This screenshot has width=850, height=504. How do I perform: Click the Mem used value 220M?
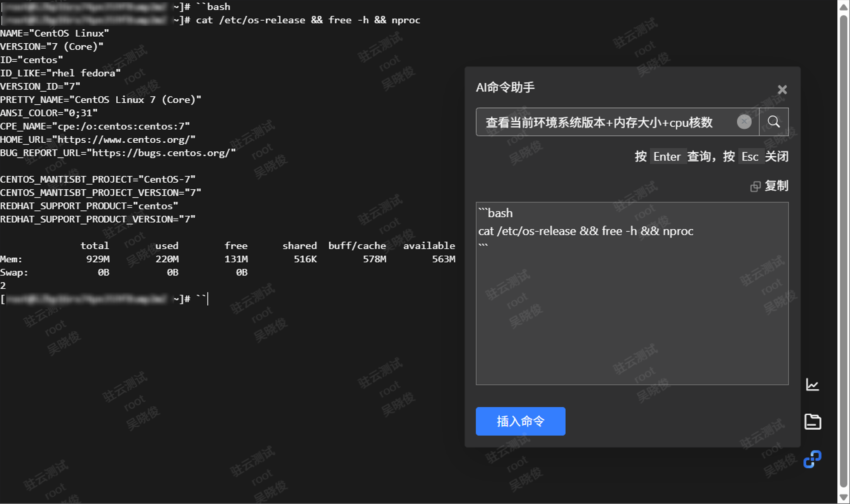point(167,259)
